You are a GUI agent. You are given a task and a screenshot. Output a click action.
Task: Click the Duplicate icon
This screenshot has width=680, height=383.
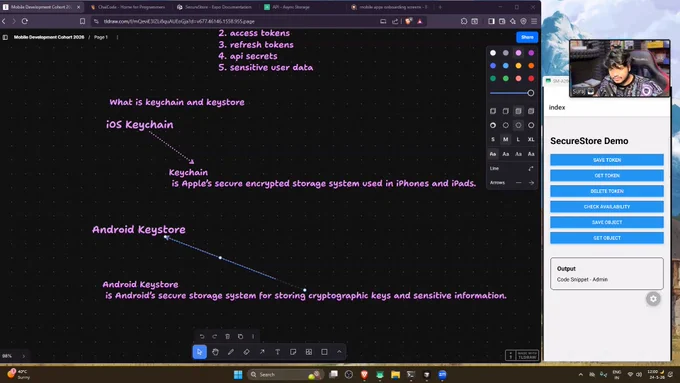pos(241,336)
